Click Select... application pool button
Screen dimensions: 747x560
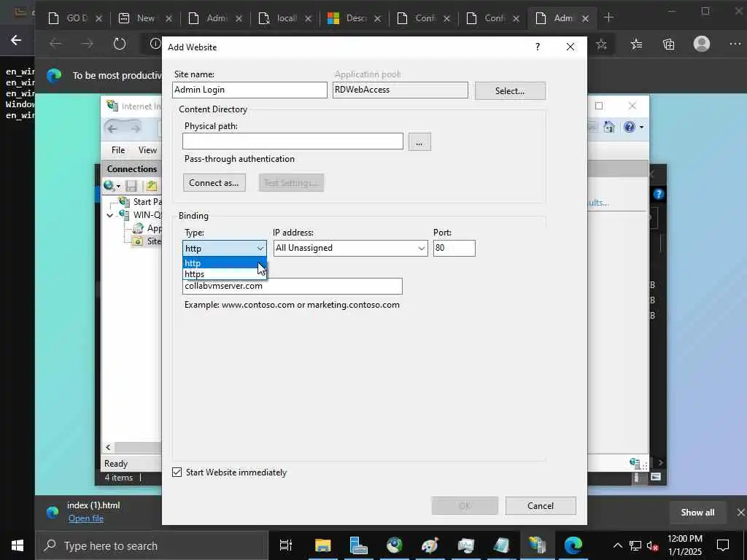(x=510, y=90)
